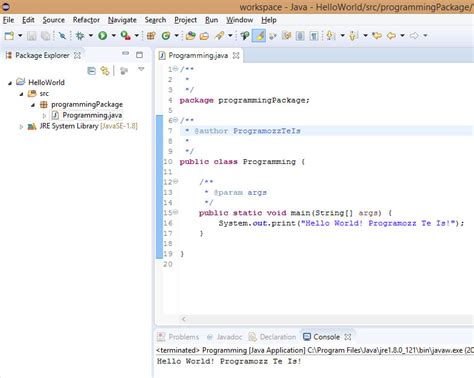
Task: Click the Open Task folder icon
Action: tap(204, 36)
